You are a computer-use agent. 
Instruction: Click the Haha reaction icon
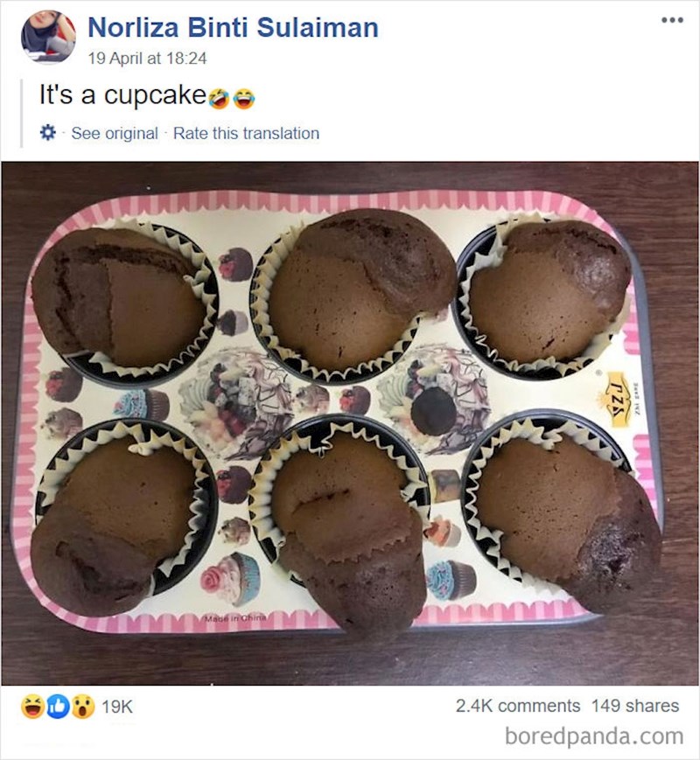(x=32, y=707)
